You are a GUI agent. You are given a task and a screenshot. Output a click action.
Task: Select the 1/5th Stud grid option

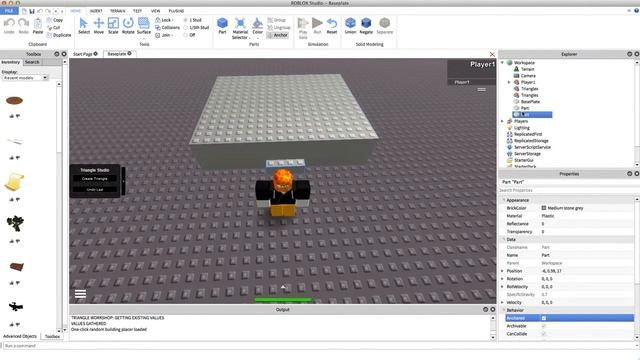pos(196,27)
